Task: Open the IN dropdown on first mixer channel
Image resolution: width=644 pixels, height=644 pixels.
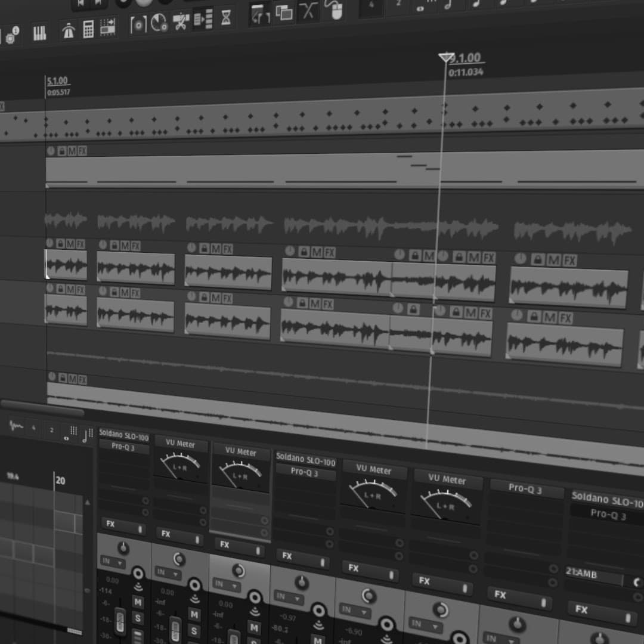Action: pos(112,562)
